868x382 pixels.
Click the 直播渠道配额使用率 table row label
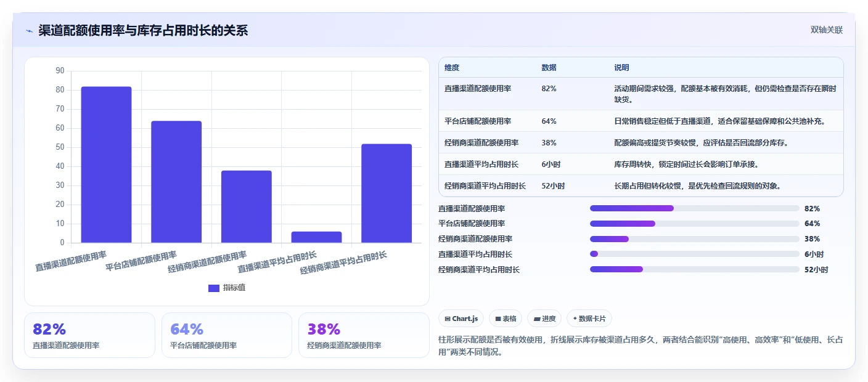(478, 89)
